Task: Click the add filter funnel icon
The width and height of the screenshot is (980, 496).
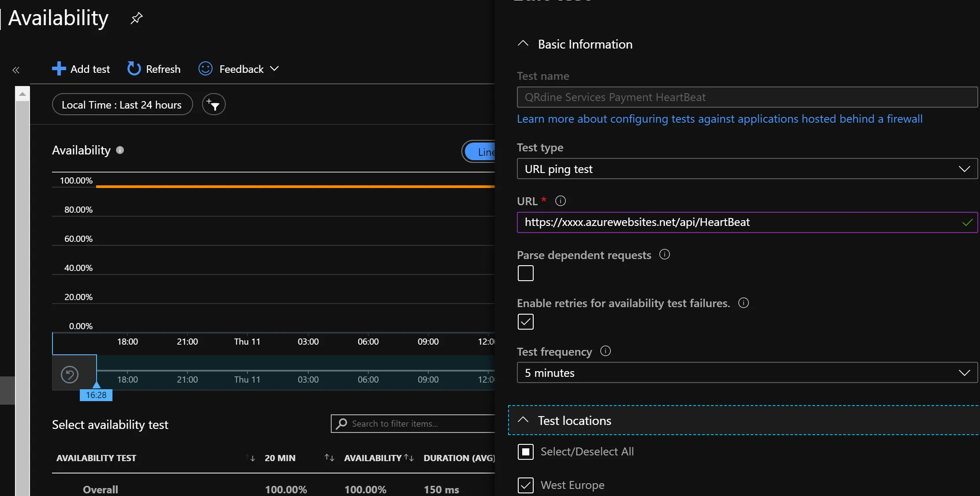Action: [x=214, y=105]
